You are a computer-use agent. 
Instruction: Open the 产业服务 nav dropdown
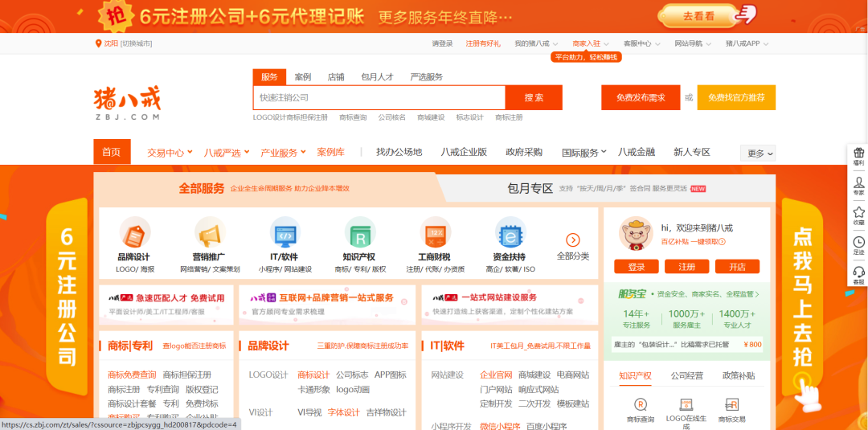coord(284,153)
